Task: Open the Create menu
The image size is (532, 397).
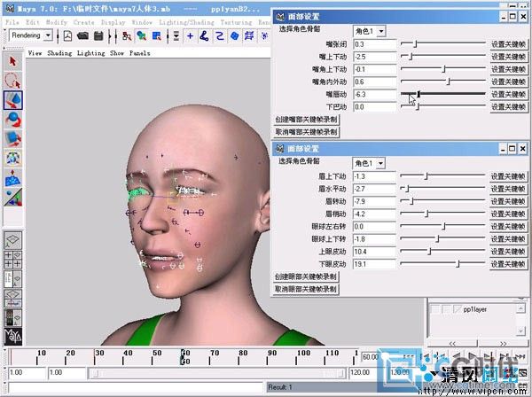Action: coord(84,22)
